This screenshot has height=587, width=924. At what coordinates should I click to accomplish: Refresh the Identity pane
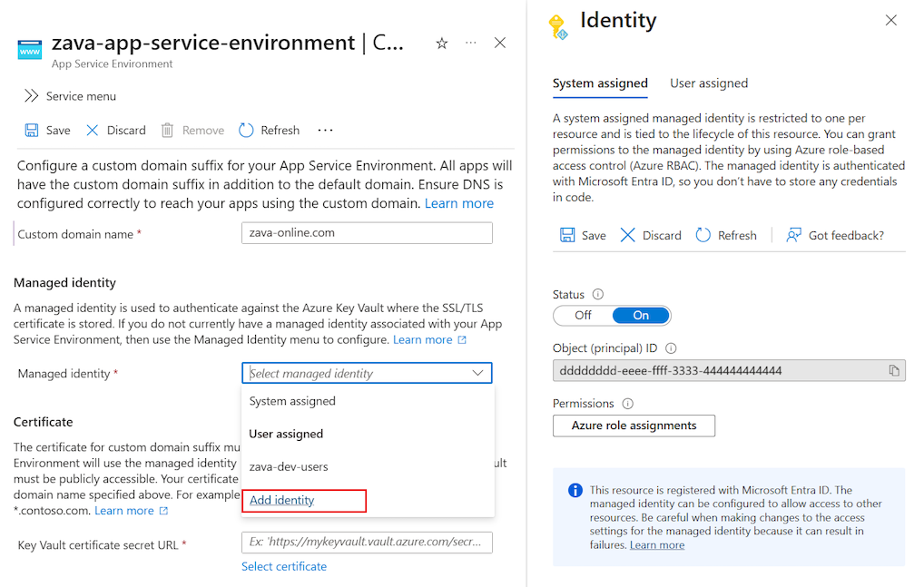pyautogui.click(x=726, y=234)
